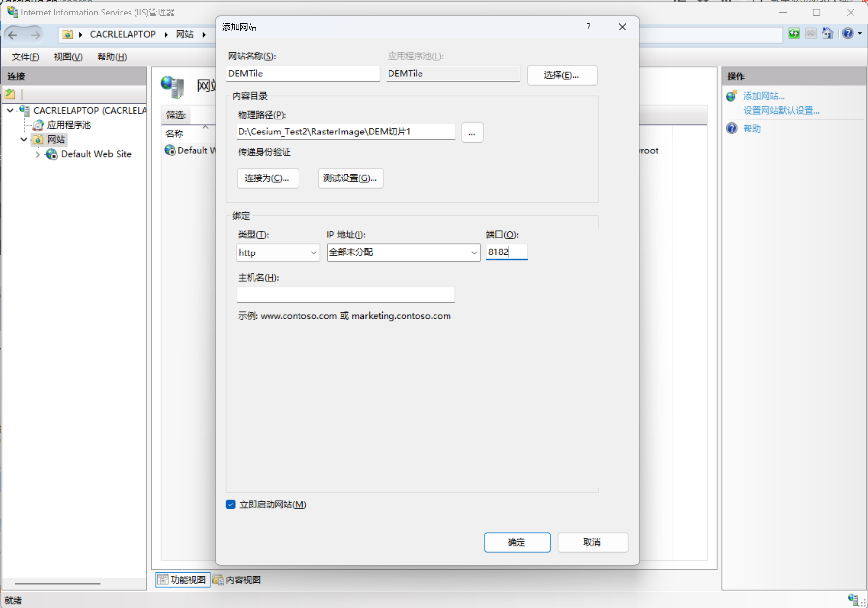Switch to the 内容视图 tab

[x=237, y=579]
